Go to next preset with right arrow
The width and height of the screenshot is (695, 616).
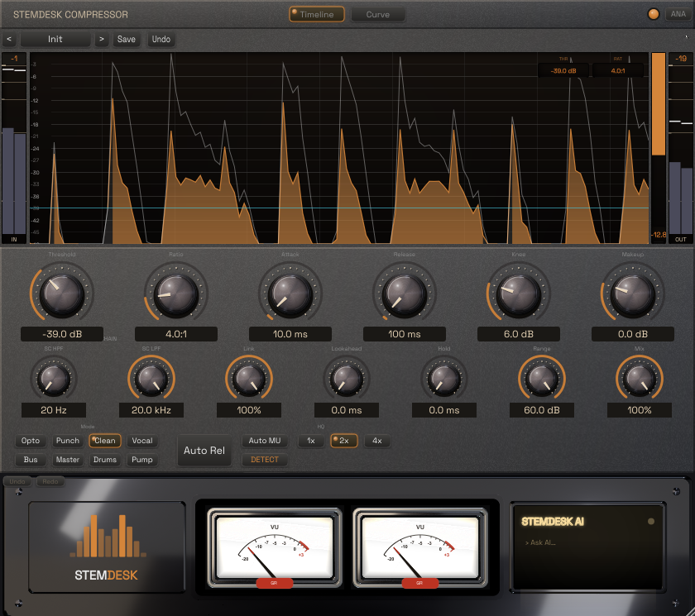click(102, 39)
